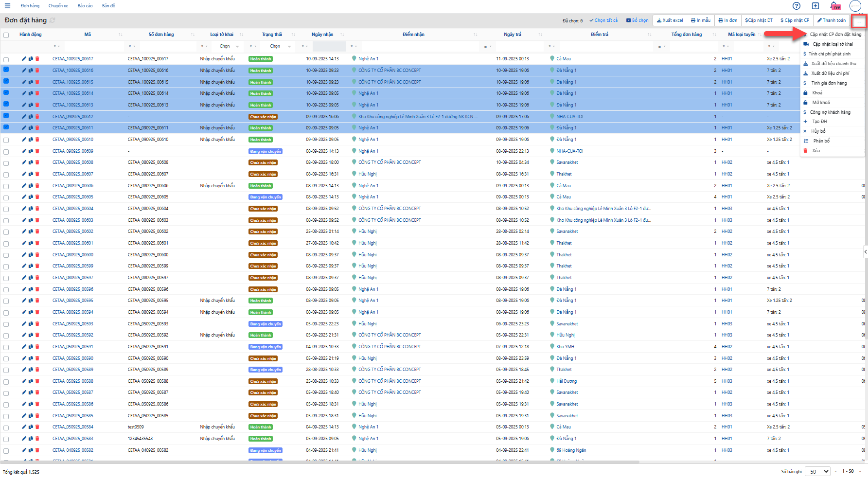Click the help question mark icon
This screenshot has height=480, width=868.
pyautogui.click(x=796, y=6)
